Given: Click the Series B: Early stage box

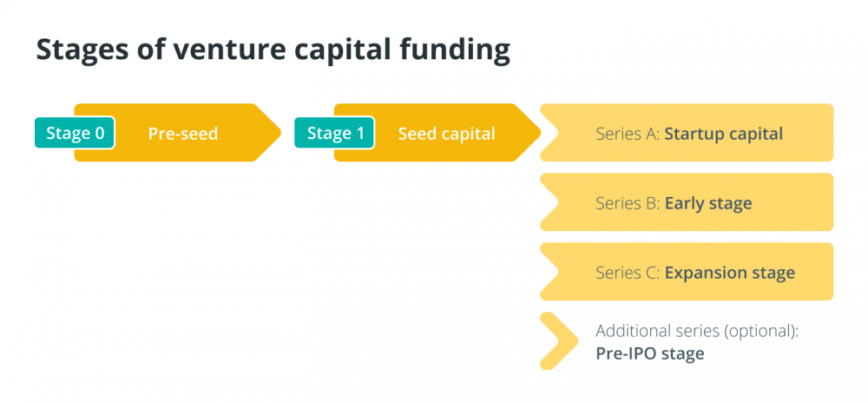Looking at the screenshot, I should (x=687, y=202).
